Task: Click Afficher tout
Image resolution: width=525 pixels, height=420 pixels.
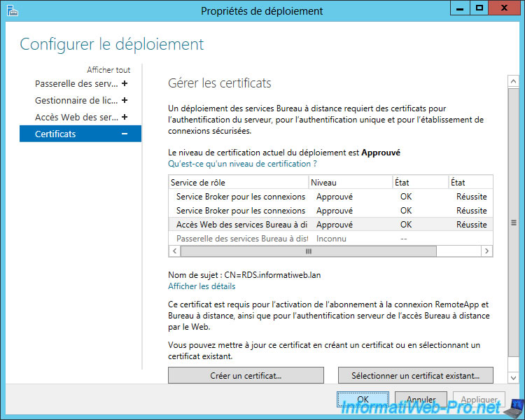Action: [x=108, y=70]
